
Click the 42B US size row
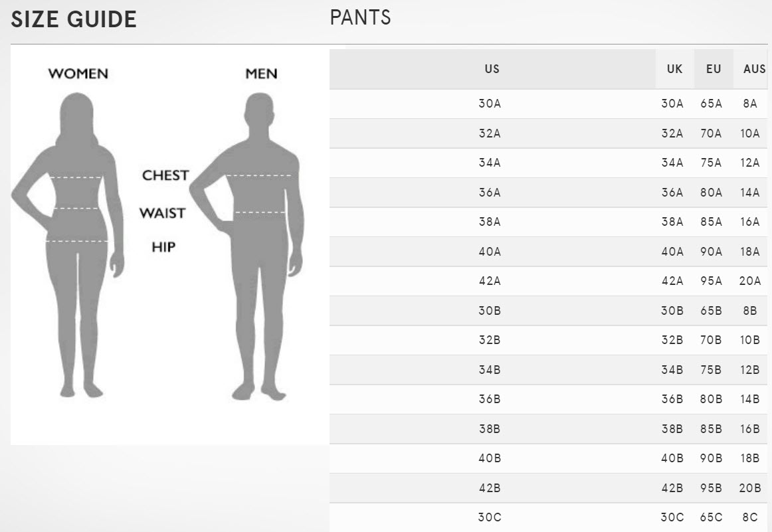coord(490,488)
